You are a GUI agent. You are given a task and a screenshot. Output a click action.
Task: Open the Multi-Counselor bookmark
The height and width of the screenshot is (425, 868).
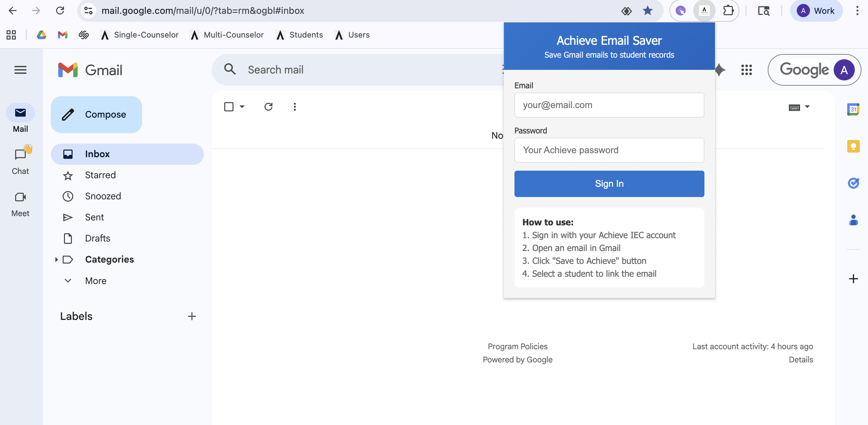227,35
